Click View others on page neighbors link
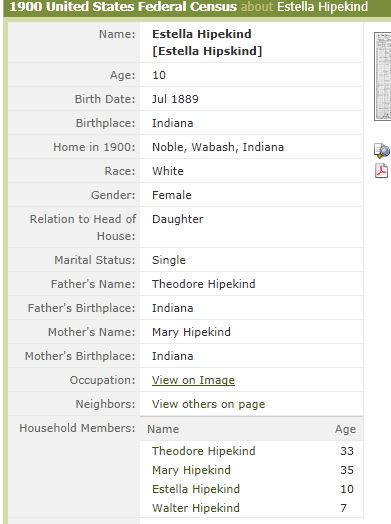Image resolution: width=391 pixels, height=524 pixels. coord(208,404)
